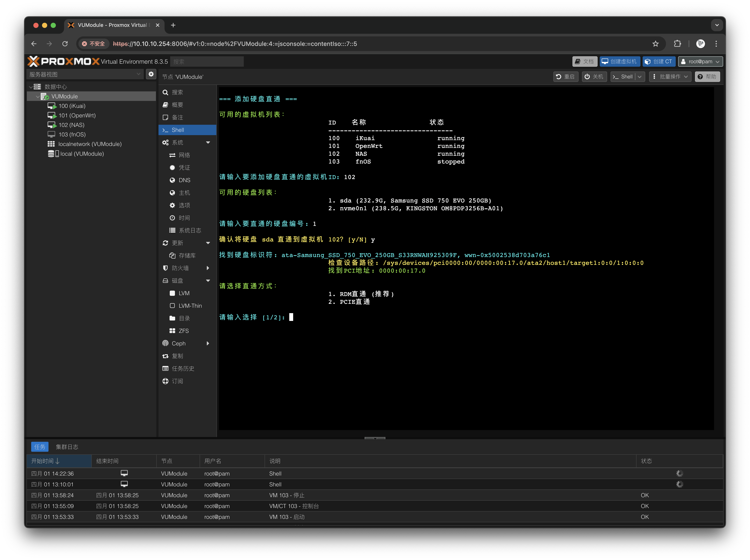Image resolution: width=750 pixels, height=560 pixels.
Task: Expand the root@pam user menu
Action: coord(700,61)
